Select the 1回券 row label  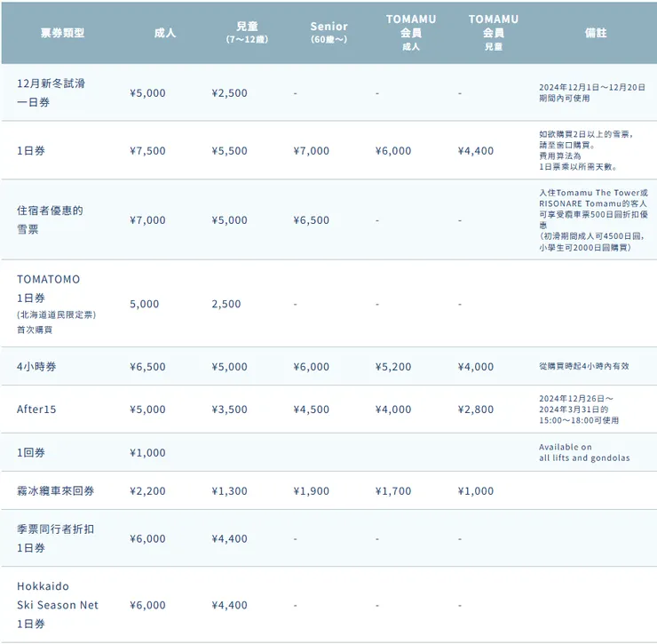30,453
